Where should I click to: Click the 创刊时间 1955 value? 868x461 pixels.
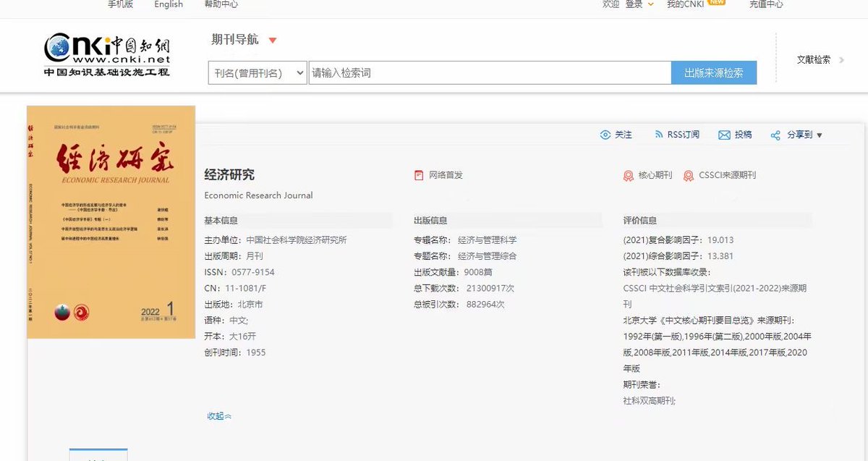coord(256,352)
